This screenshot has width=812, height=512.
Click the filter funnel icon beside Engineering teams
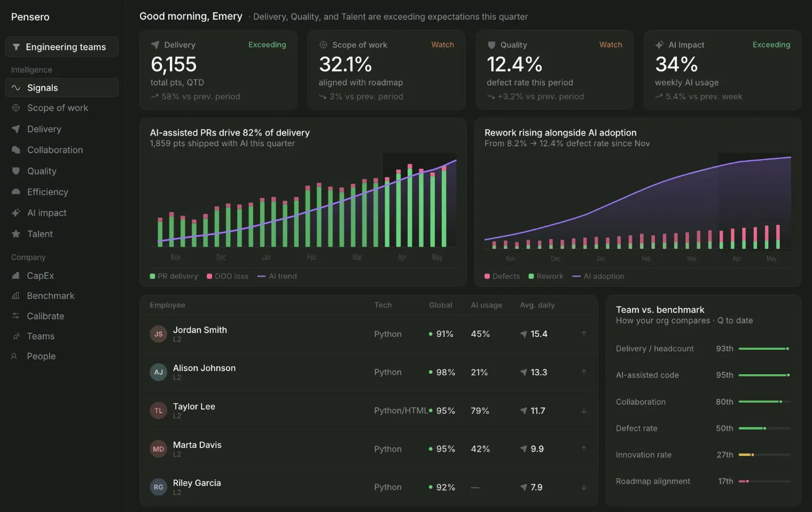pos(16,47)
